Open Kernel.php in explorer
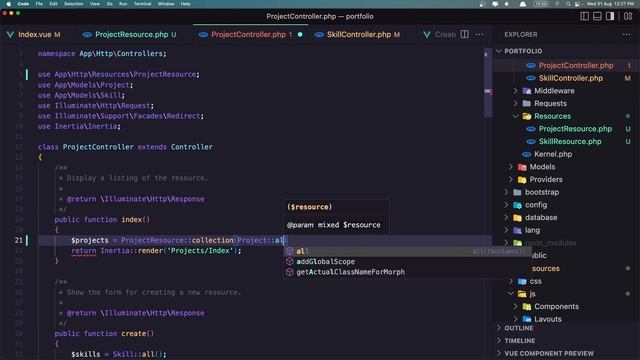Image resolution: width=640 pixels, height=360 pixels. (x=553, y=154)
